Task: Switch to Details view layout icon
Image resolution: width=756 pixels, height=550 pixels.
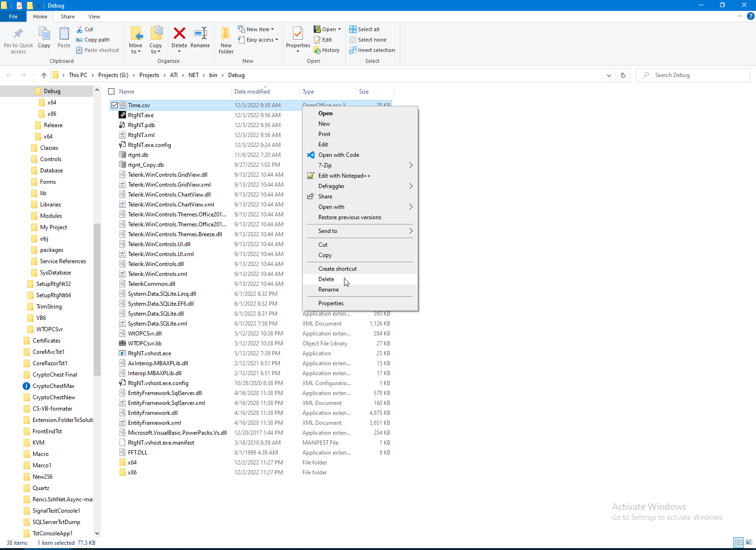Action: (739, 542)
